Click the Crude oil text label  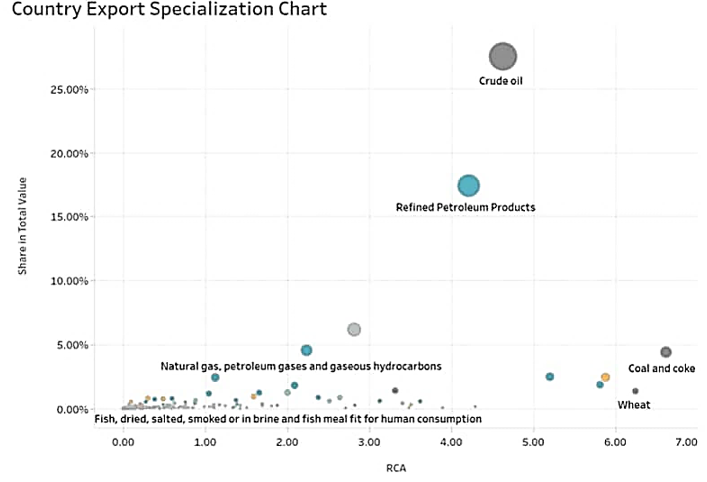[x=501, y=83]
